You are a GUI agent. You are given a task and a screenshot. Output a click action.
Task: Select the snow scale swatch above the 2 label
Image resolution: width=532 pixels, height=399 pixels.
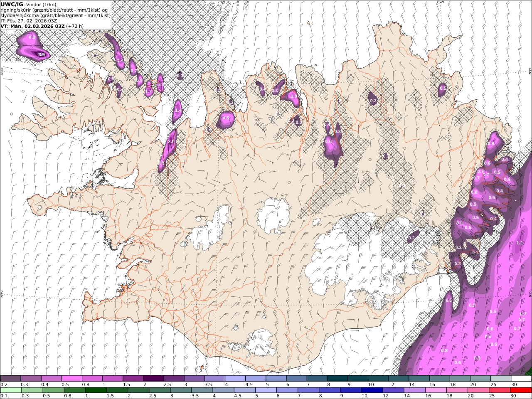(x=153, y=379)
